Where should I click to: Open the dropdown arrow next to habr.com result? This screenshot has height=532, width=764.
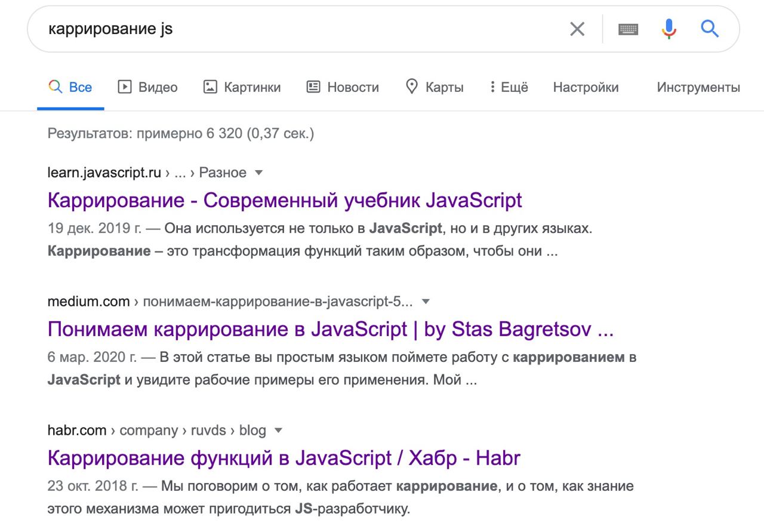[278, 430]
